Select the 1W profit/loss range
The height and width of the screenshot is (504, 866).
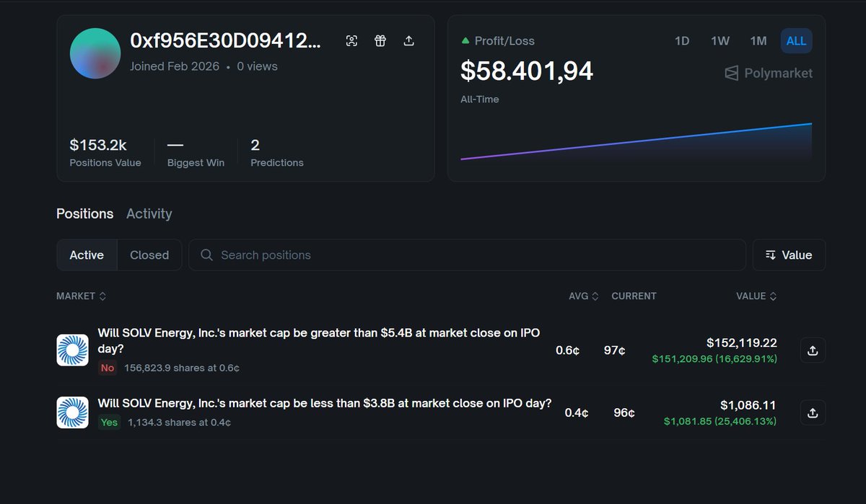pos(720,41)
